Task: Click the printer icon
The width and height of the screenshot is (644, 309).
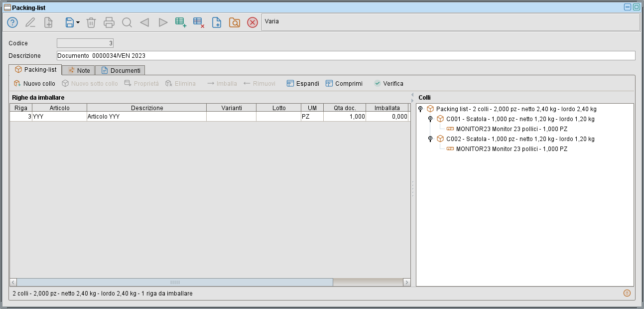Action: (x=109, y=22)
